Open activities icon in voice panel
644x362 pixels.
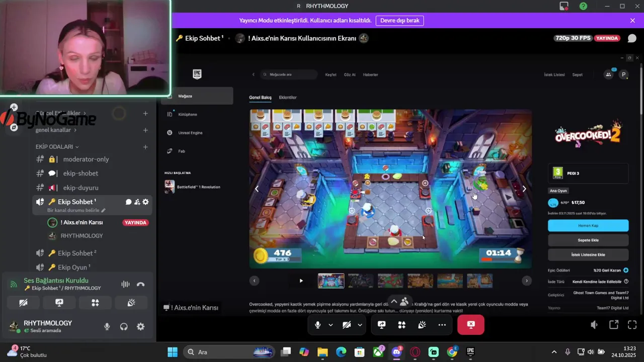pos(95,303)
